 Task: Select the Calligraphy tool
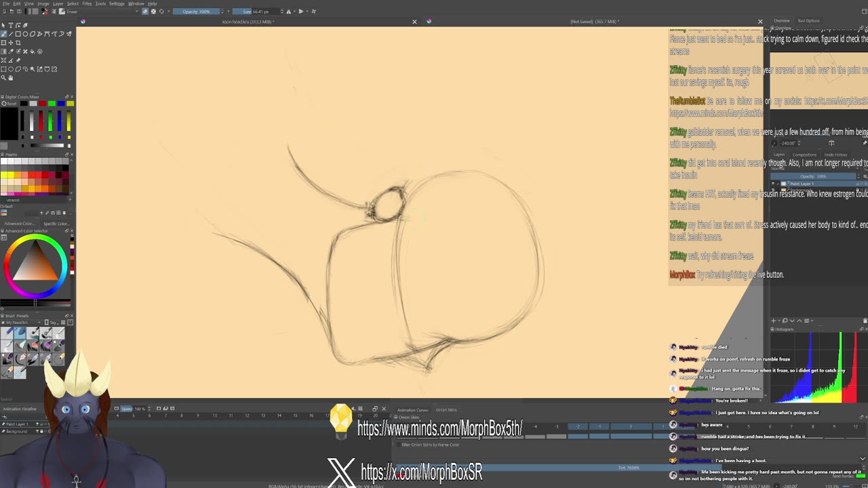pos(25,25)
